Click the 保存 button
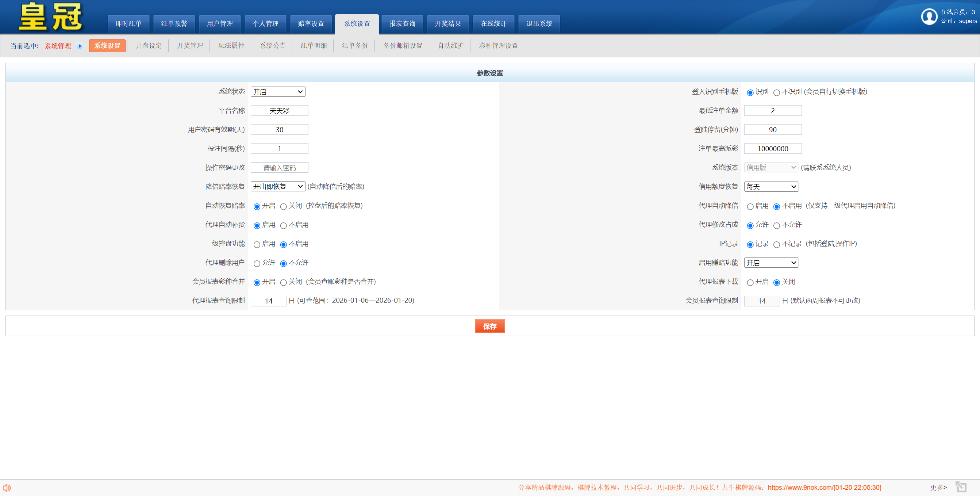The width and height of the screenshot is (980, 496). 489,326
